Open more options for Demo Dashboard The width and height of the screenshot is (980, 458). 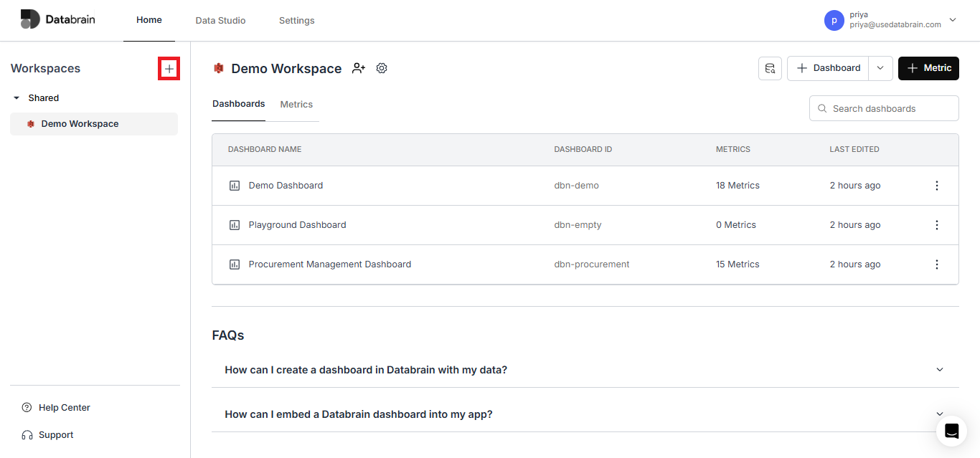[x=936, y=186]
